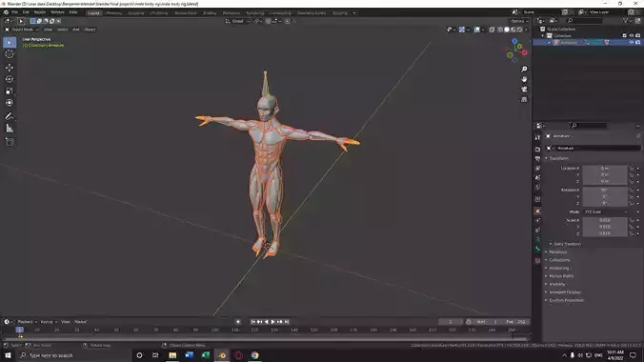
Task: Open Armature Object Data properties tab
Action: tap(537, 239)
